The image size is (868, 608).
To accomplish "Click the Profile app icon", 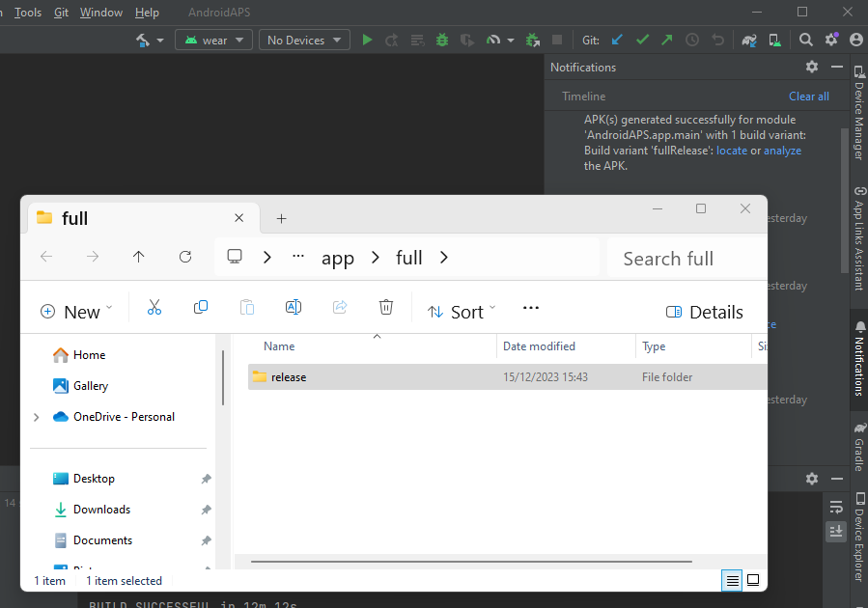I will (492, 40).
